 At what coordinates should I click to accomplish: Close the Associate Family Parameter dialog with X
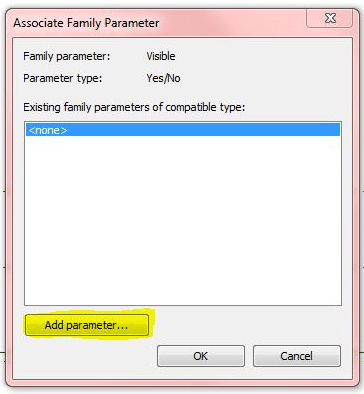330,18
